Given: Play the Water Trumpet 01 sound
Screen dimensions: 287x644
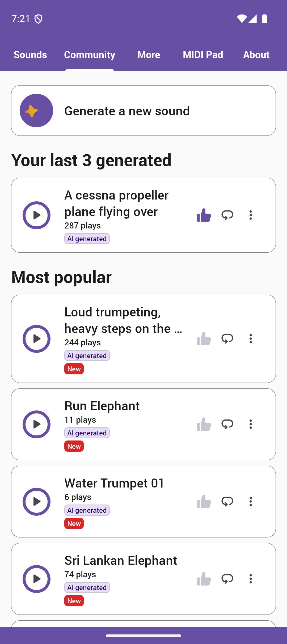Looking at the screenshot, I should pyautogui.click(x=36, y=502).
